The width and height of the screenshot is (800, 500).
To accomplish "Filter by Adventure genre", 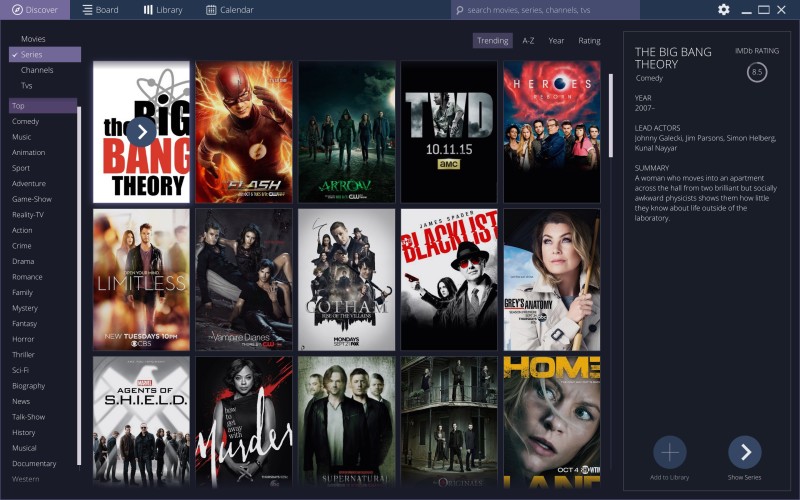I will click(x=29, y=183).
